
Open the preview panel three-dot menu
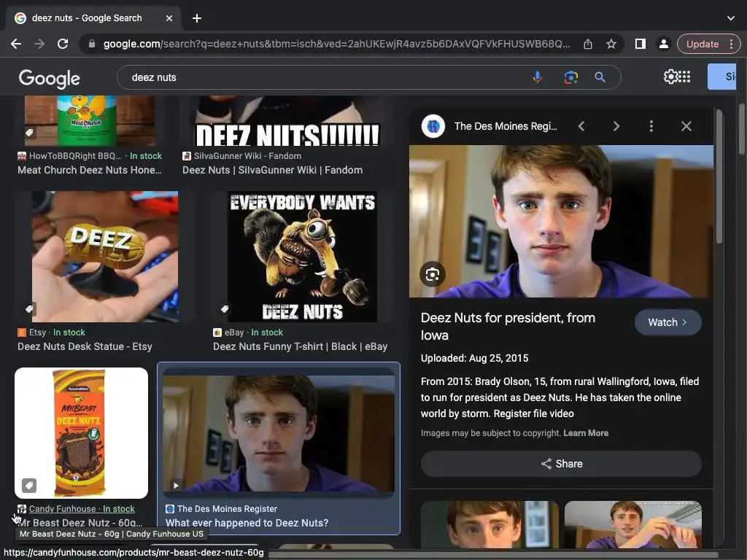pos(651,126)
